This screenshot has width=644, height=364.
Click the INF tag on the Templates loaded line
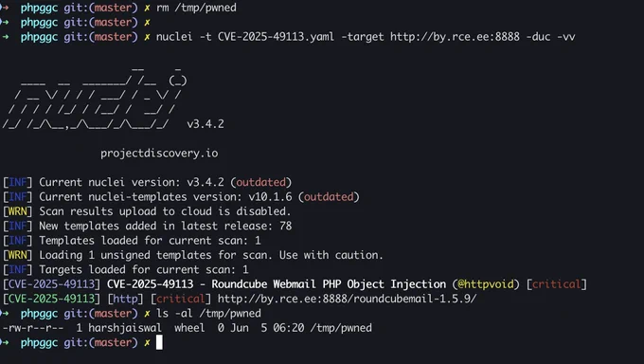[17, 241]
